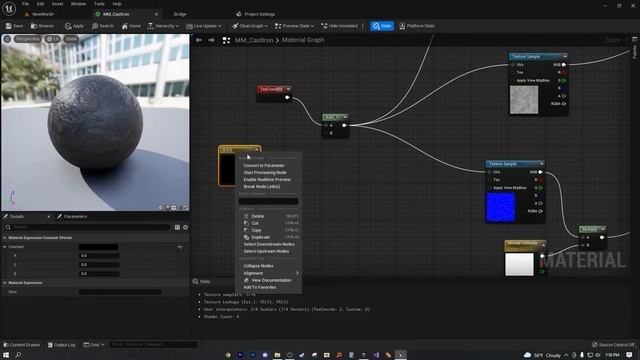
Task: Choose Enable Realtime Preview
Action: (x=267, y=180)
